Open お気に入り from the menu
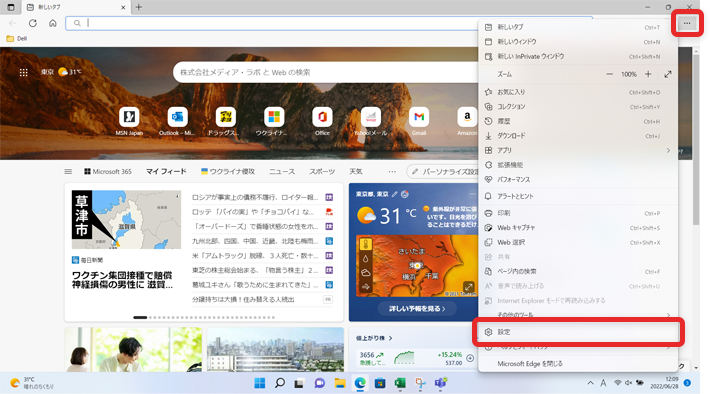 point(578,92)
